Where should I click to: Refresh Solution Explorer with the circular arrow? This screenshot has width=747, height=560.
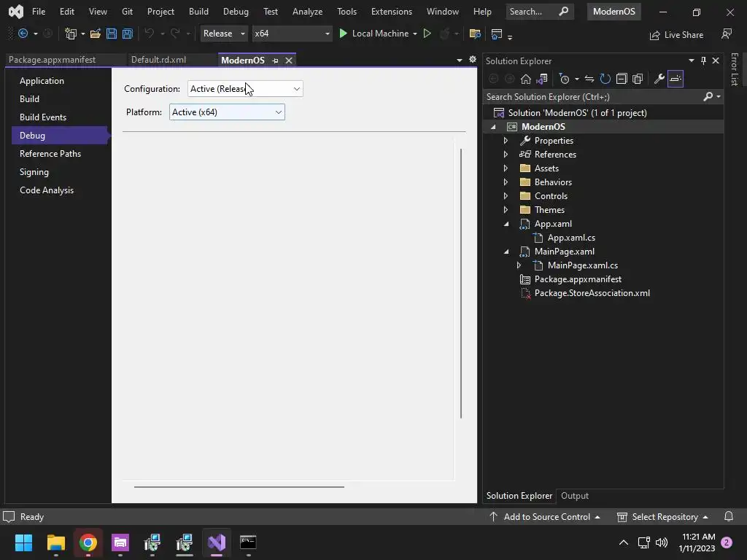point(605,79)
